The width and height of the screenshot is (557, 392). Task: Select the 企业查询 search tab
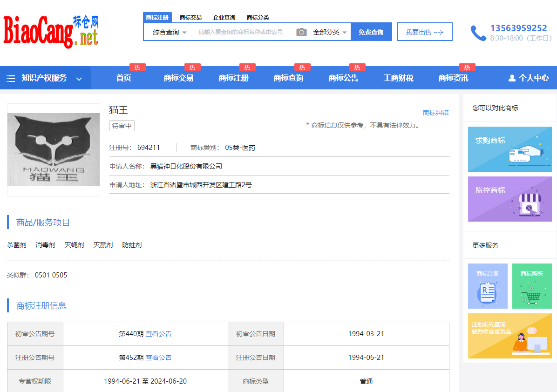point(224,17)
